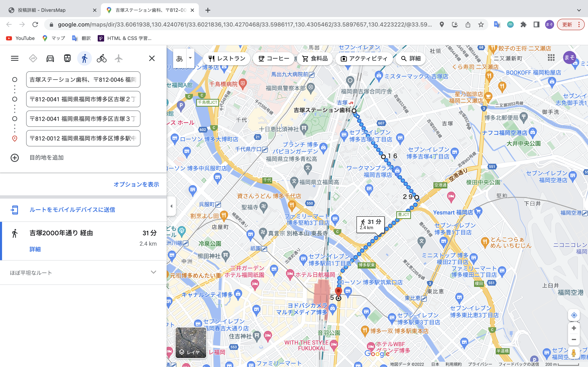This screenshot has width=588, height=367.
Task: Collapse the side panel with the arrow
Action: pos(172,206)
